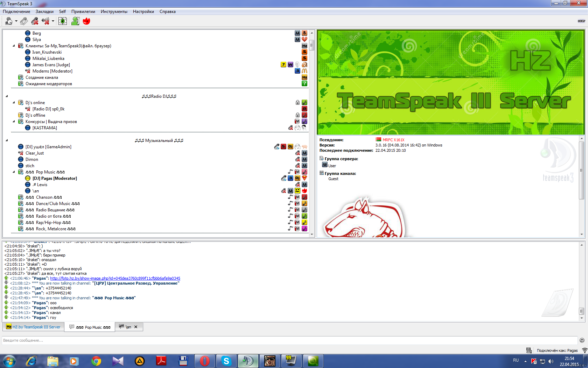Open the Закладки menu
Viewport: 588px width, 368px height.
[x=44, y=12]
